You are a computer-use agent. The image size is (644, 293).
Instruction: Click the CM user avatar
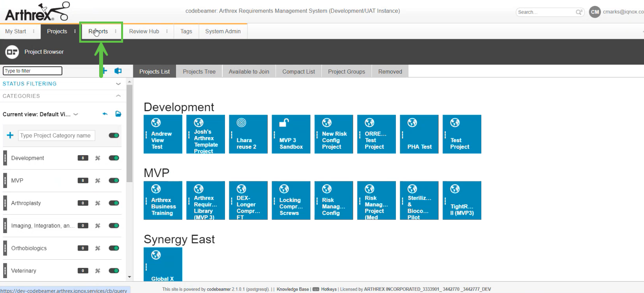pyautogui.click(x=595, y=12)
